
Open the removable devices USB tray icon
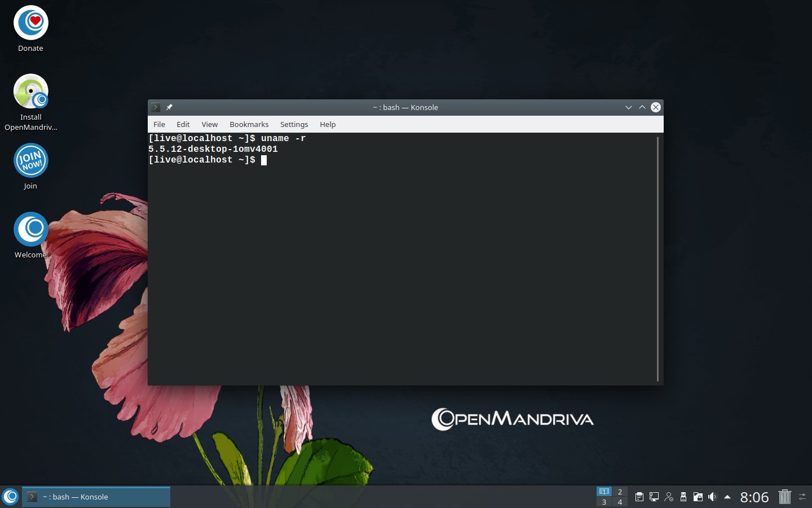pos(683,497)
